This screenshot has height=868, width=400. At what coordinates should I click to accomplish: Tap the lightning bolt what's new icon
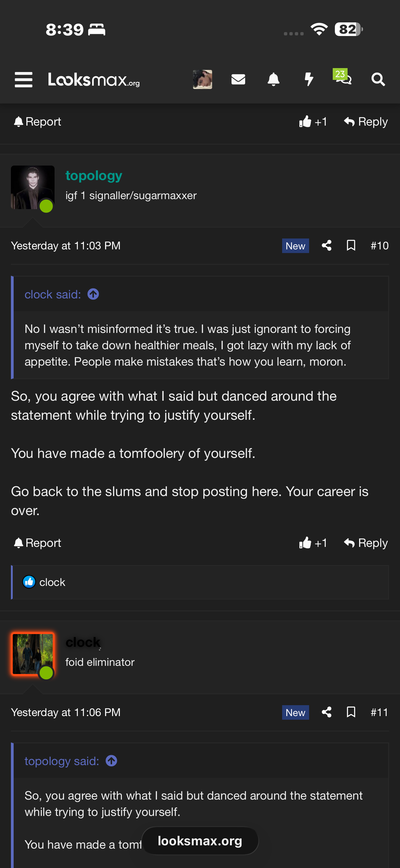[308, 80]
